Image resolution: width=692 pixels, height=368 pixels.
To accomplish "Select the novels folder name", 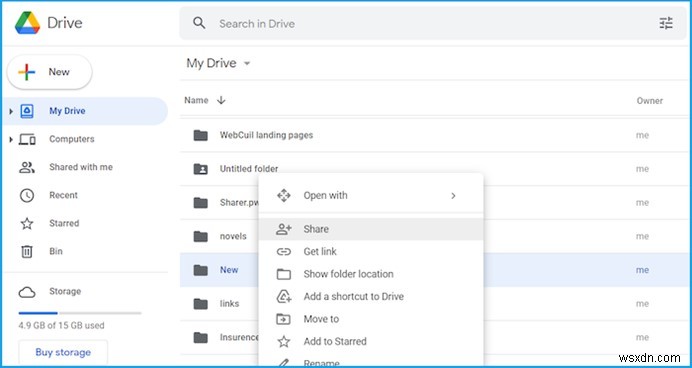I will (233, 237).
